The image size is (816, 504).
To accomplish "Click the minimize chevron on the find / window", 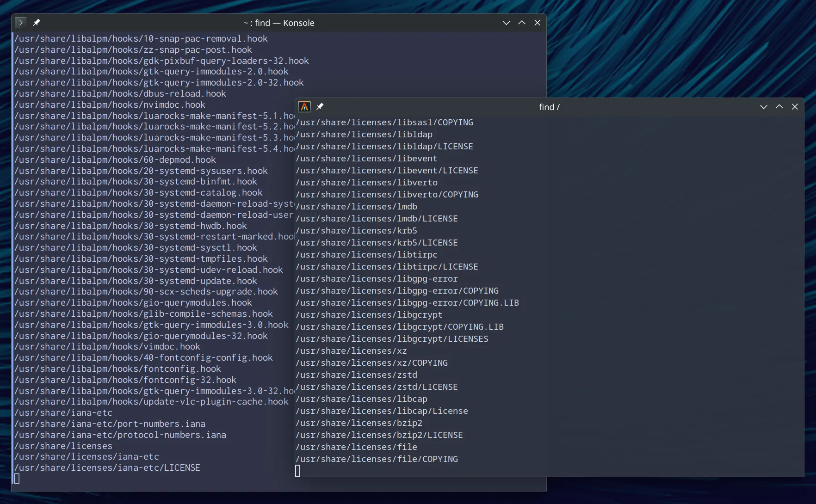I will (763, 107).
